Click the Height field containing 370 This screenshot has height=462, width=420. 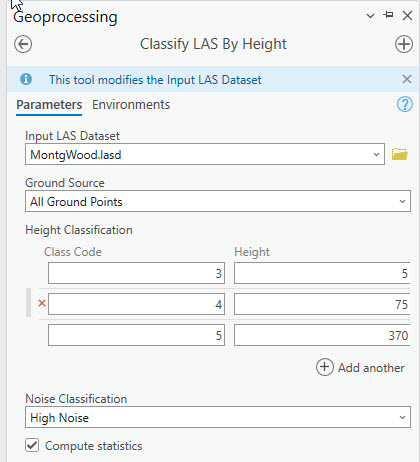322,335
